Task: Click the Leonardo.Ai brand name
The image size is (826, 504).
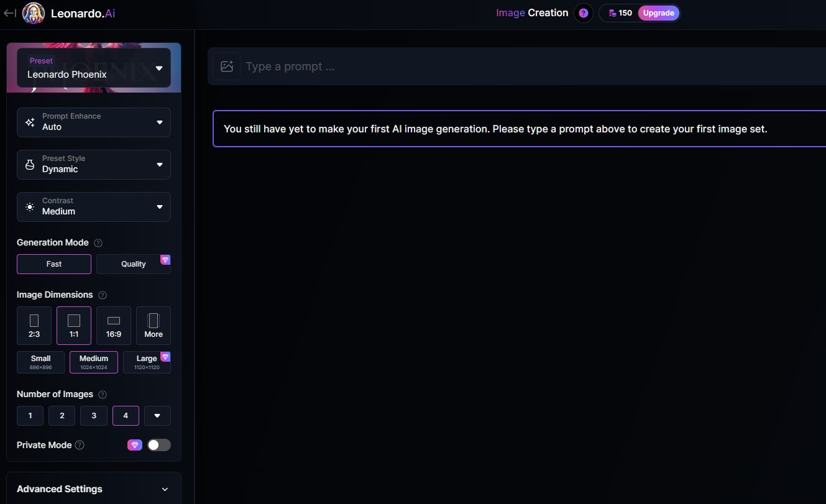Action: 83,13
